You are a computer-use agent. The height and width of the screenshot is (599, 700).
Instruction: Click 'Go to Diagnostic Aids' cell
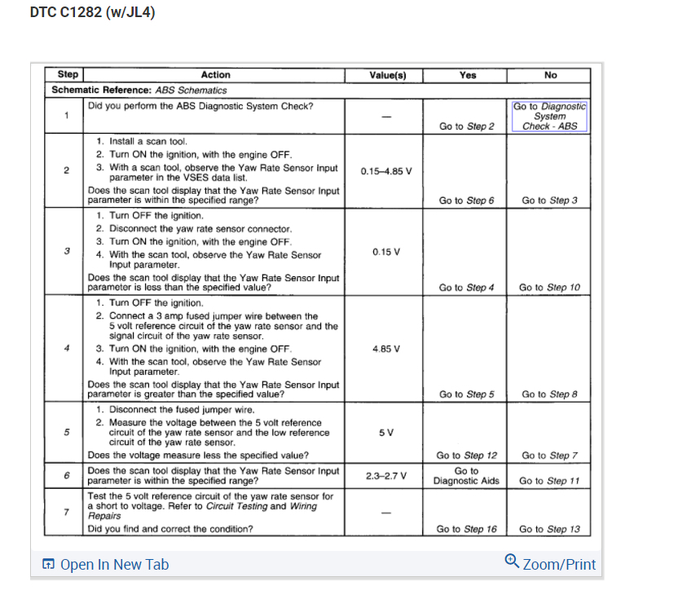click(x=466, y=476)
